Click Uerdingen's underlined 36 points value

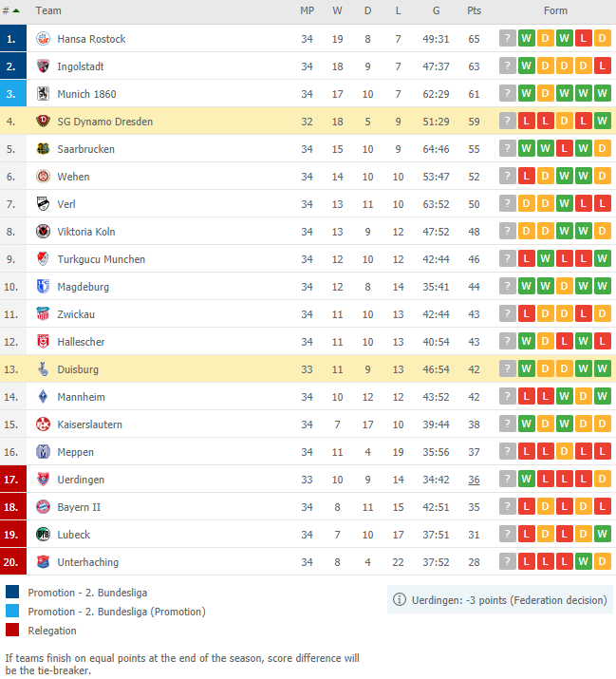coord(474,480)
